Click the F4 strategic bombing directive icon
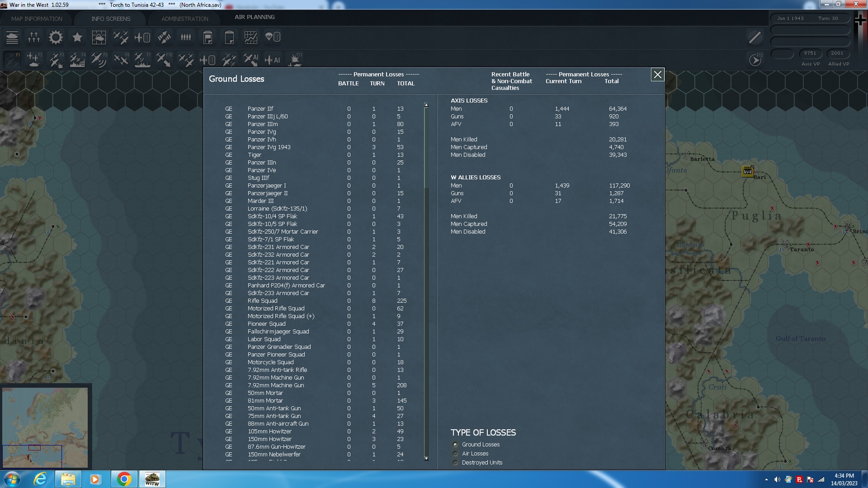This screenshot has width=868, height=488. [x=77, y=59]
